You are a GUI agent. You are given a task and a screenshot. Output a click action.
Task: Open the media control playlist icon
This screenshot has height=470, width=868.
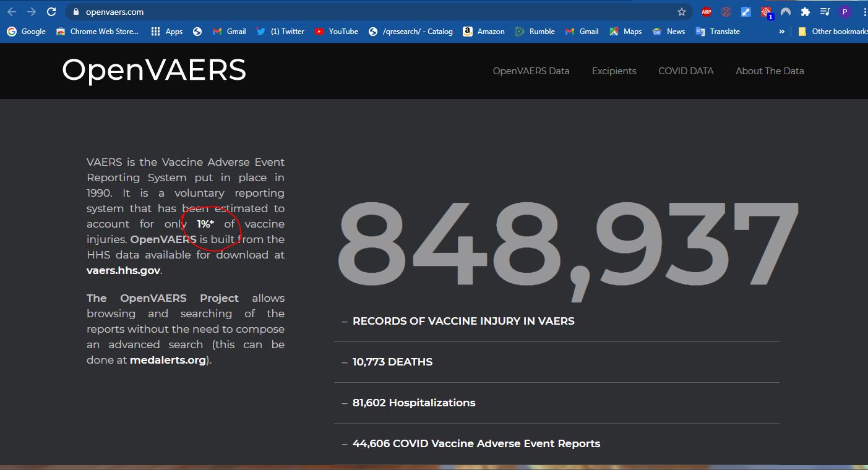click(825, 12)
